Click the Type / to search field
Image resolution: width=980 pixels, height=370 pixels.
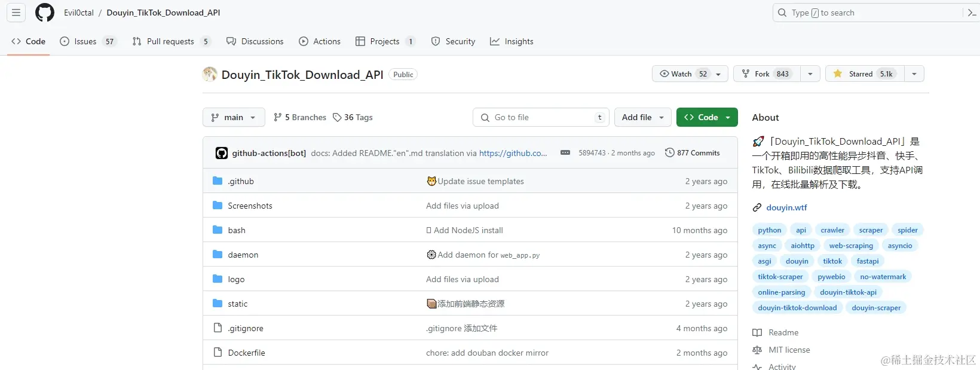tap(868, 13)
